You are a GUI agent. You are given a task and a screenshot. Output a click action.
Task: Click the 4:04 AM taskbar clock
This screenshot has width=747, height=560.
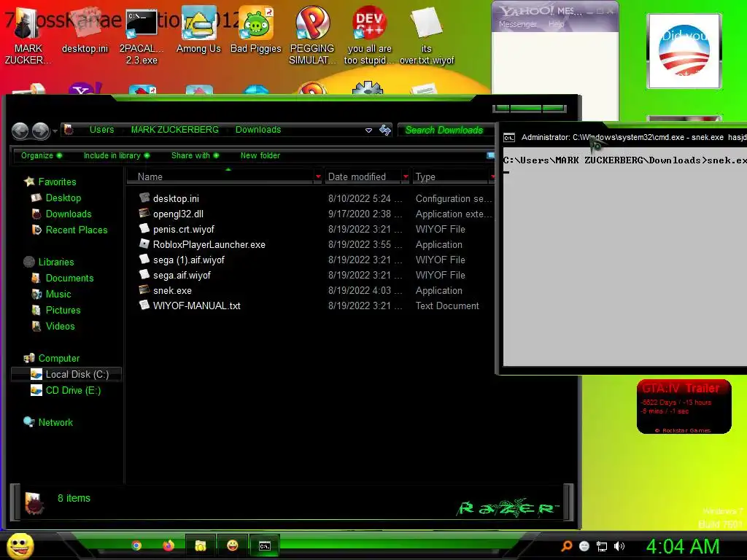682,546
